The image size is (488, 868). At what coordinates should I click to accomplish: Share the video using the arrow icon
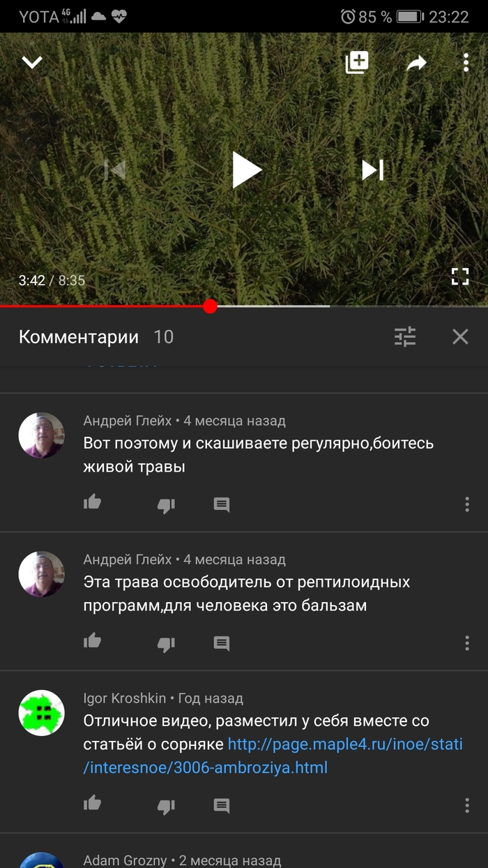(x=416, y=63)
